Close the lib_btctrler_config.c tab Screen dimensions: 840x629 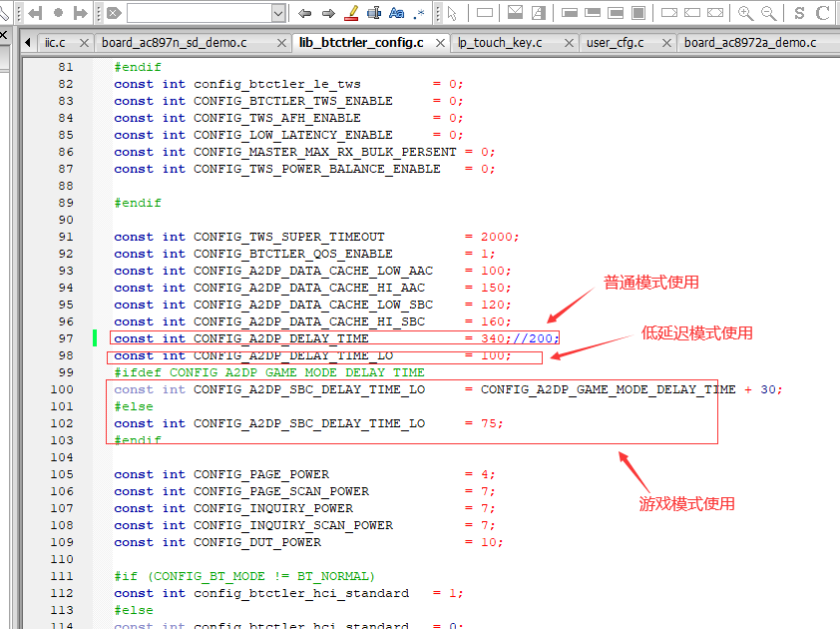tap(440, 43)
